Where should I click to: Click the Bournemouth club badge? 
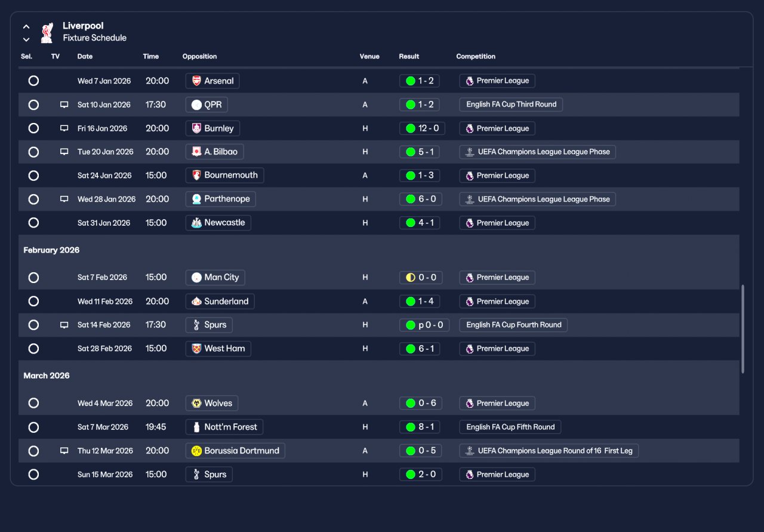tap(196, 176)
